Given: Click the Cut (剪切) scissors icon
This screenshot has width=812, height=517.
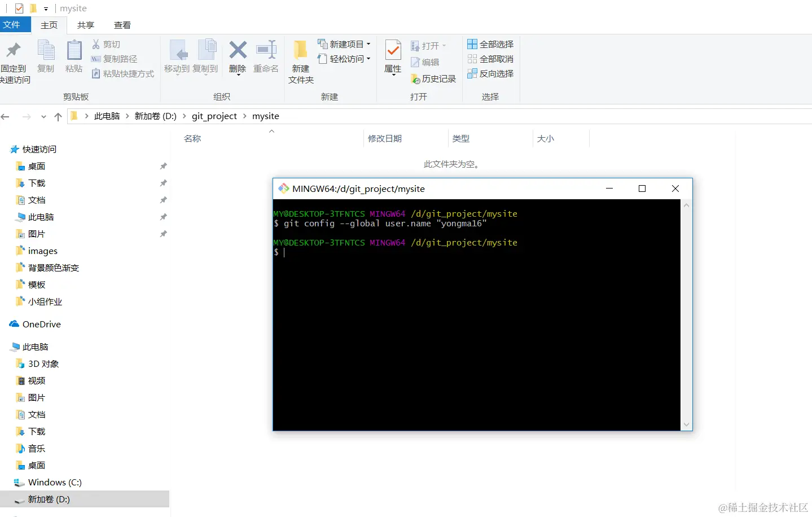Looking at the screenshot, I should click(x=96, y=44).
